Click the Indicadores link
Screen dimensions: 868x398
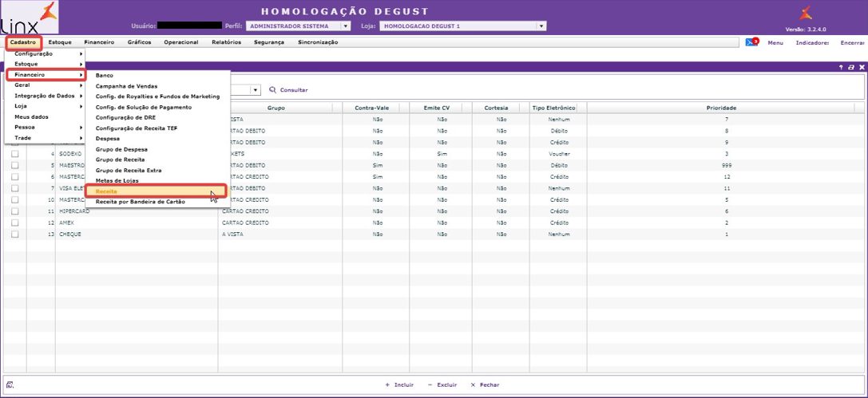812,42
